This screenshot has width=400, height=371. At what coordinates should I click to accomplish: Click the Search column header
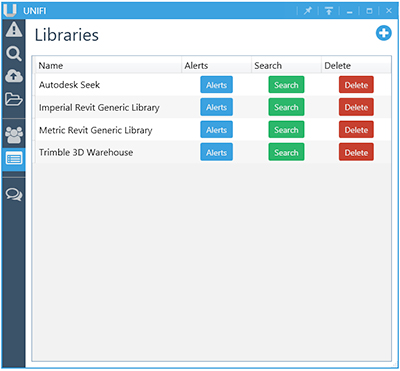(286, 66)
